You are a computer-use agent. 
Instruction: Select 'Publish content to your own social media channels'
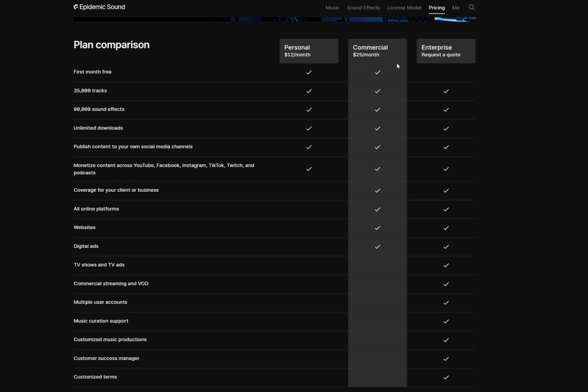pos(133,147)
